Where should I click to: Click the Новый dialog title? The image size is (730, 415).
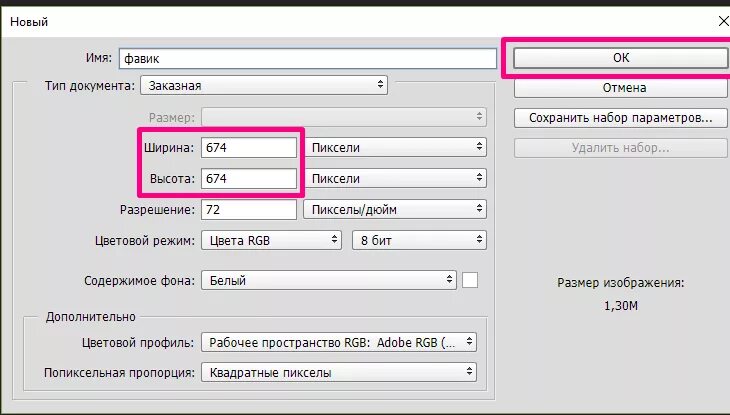pyautogui.click(x=29, y=22)
